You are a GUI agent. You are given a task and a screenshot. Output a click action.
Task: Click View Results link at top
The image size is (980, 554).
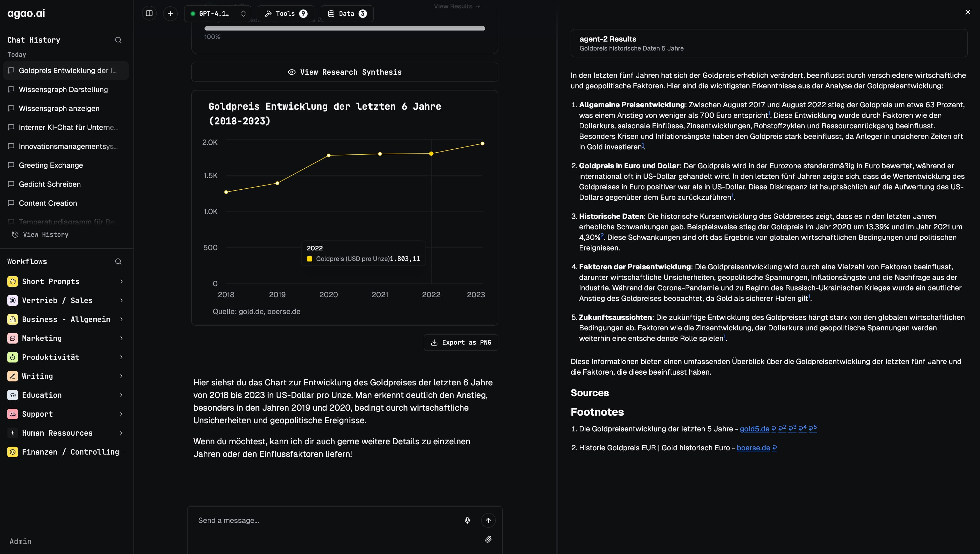click(x=457, y=6)
